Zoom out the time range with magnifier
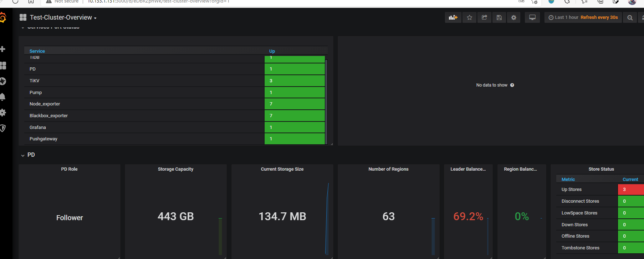Viewport: 644px width, 259px height. click(630, 17)
